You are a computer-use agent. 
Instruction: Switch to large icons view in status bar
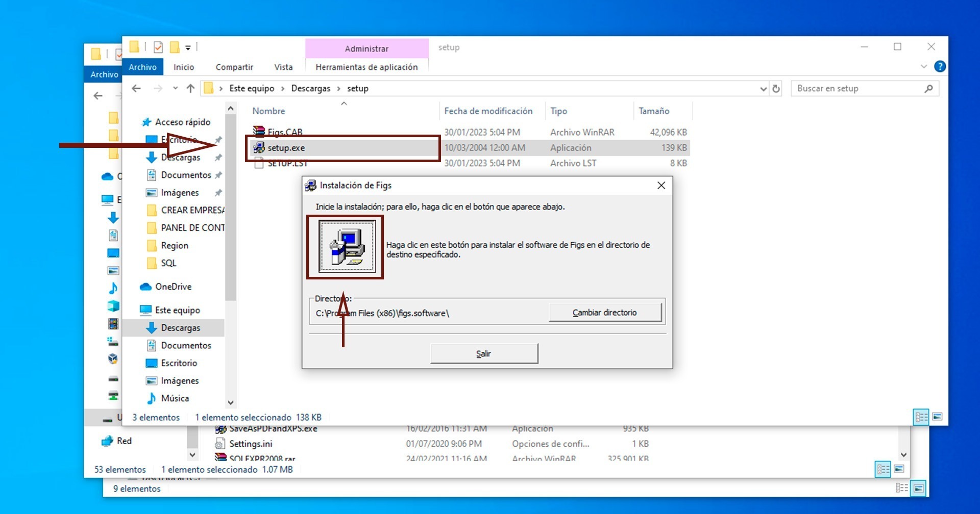937,417
